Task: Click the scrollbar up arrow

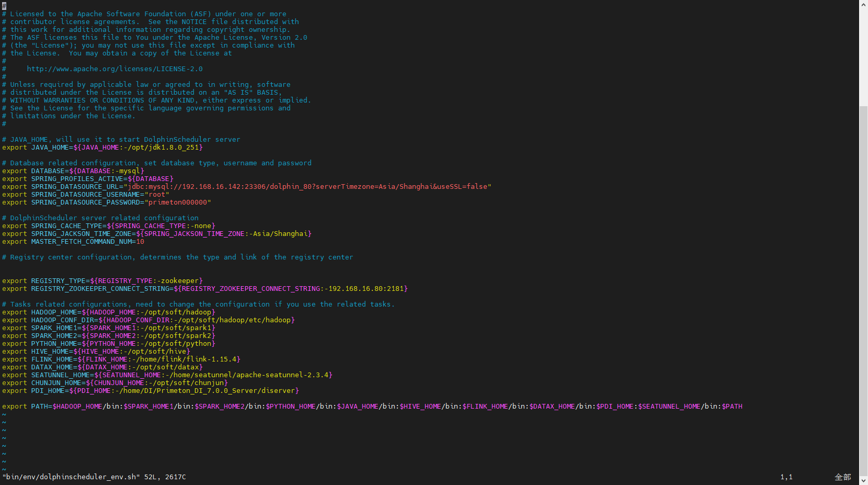Action: [x=863, y=4]
